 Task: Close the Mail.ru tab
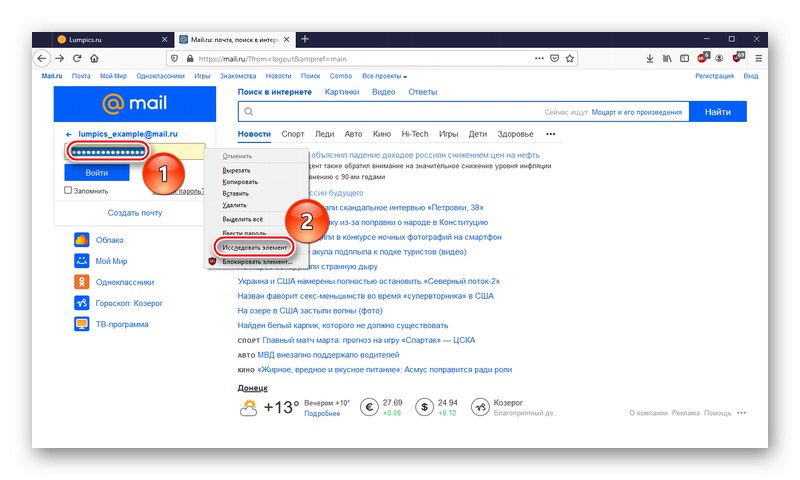287,39
